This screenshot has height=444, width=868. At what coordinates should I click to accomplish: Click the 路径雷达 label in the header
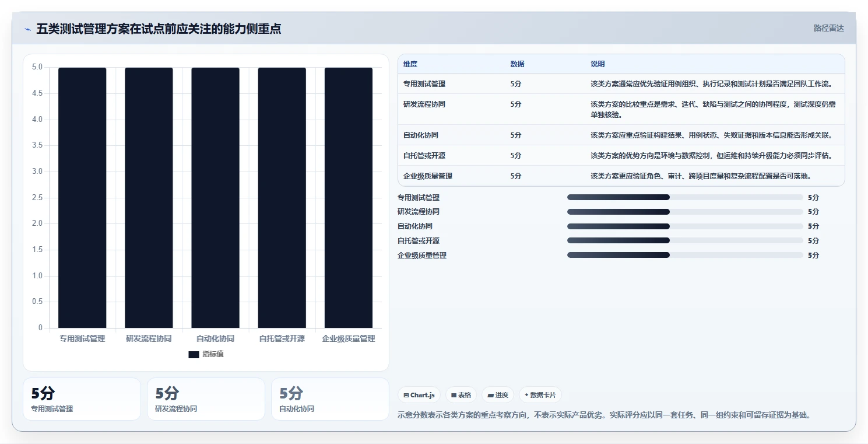pos(828,28)
